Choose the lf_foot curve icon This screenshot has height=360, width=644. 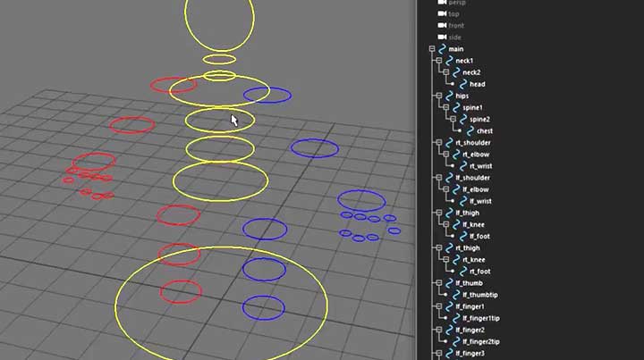[x=463, y=236]
